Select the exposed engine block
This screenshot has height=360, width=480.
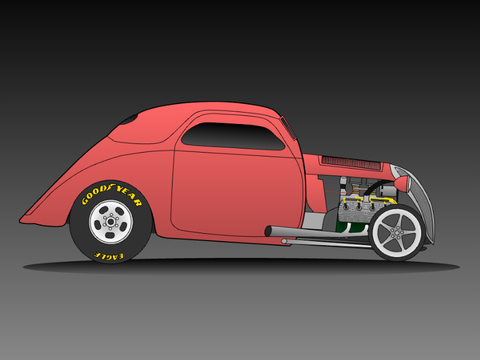[x=358, y=210]
